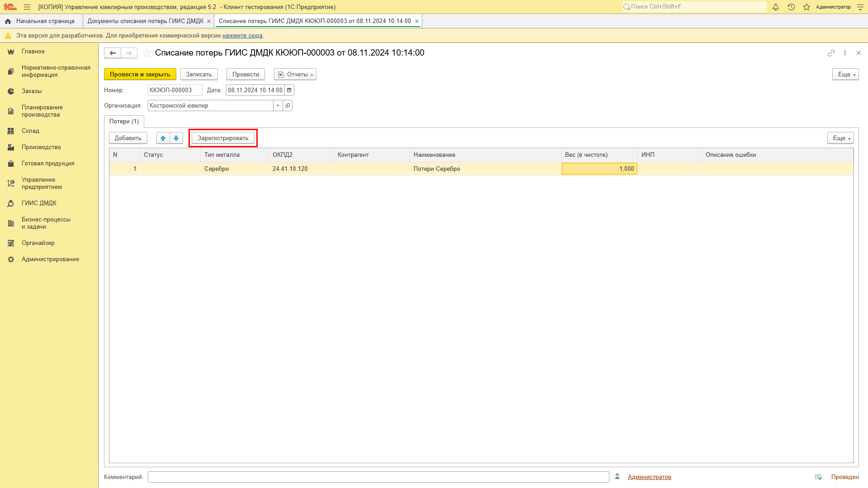Open ГИИС ДМДК section
The height and width of the screenshot is (488, 868).
point(39,203)
